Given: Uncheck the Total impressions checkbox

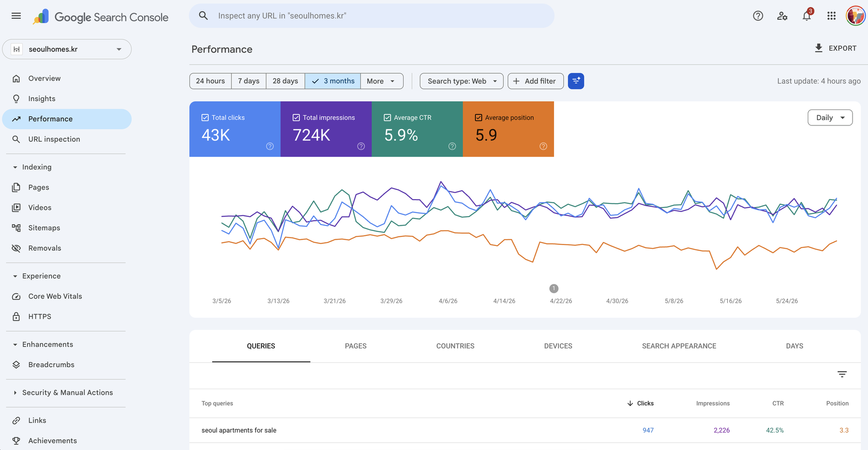Looking at the screenshot, I should point(296,118).
